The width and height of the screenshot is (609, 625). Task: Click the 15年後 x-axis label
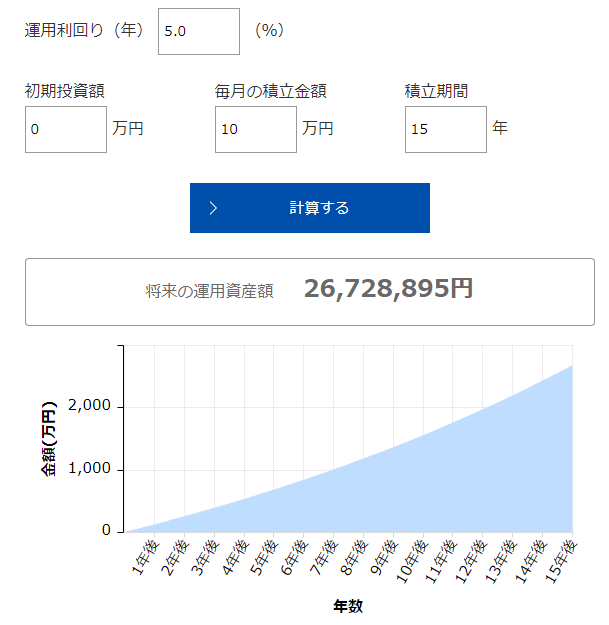(x=561, y=562)
